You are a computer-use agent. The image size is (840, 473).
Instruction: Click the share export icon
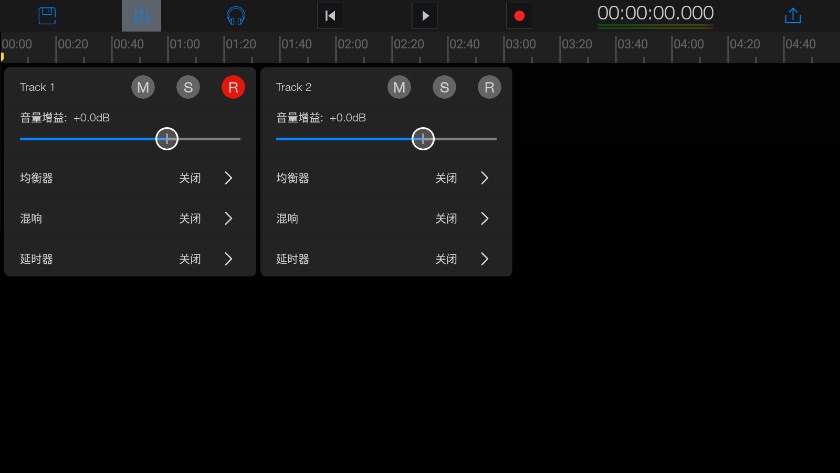793,16
